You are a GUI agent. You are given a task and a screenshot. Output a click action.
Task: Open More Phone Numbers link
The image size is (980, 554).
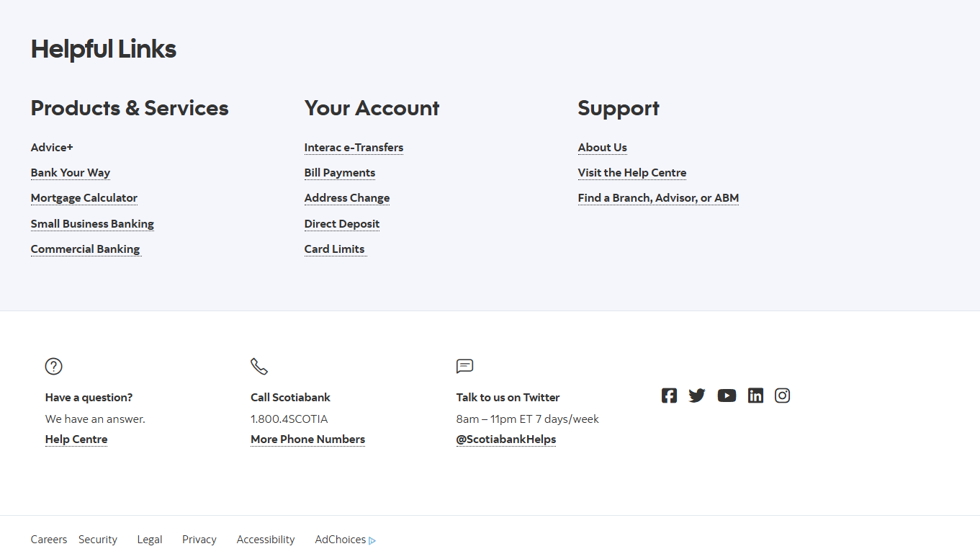point(307,439)
